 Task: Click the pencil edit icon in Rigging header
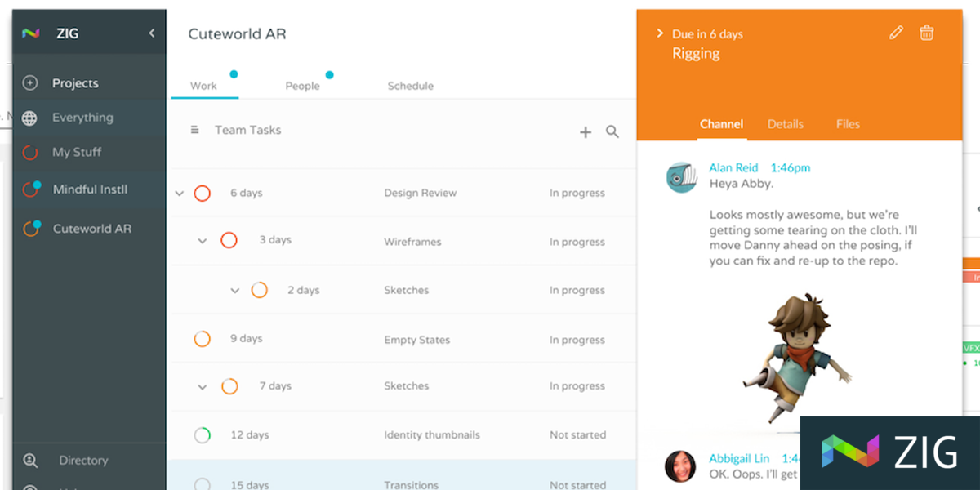(896, 33)
